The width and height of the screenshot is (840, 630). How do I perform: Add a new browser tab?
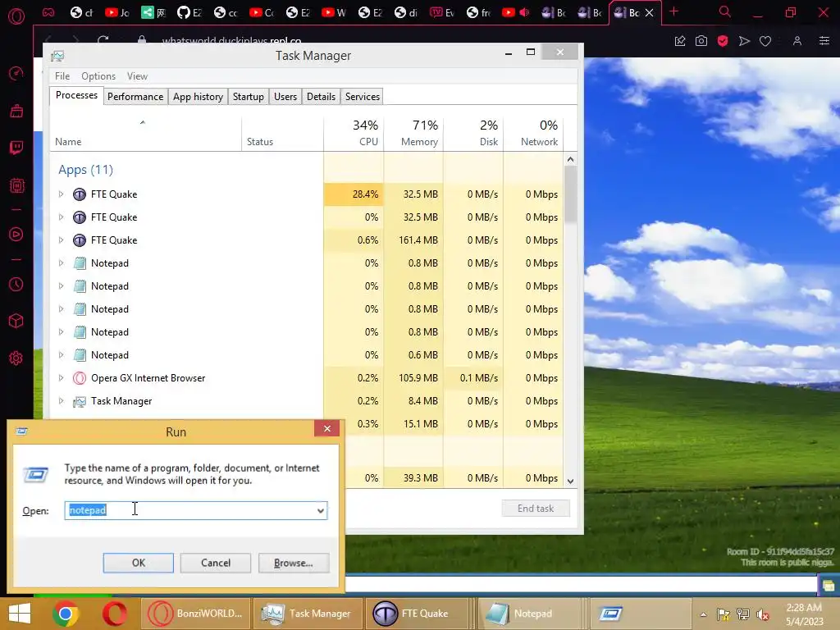coord(674,11)
